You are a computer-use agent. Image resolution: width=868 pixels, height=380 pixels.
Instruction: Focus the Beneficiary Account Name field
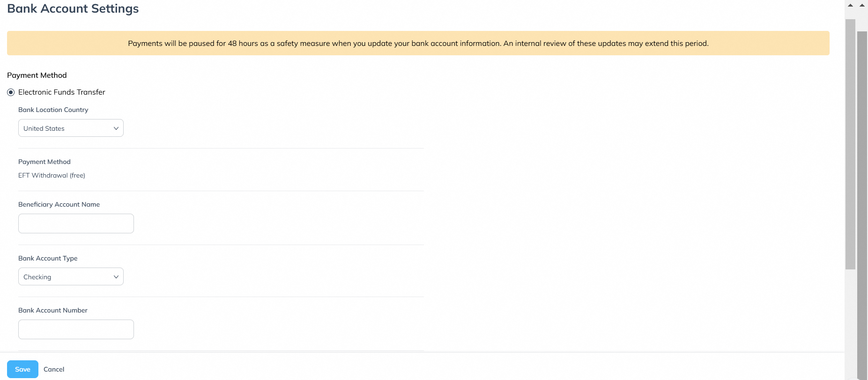pos(76,224)
